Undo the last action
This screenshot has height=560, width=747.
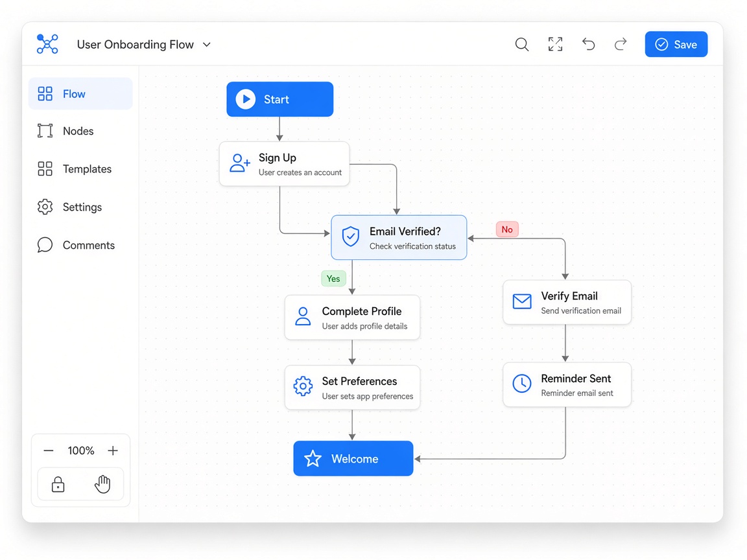588,44
